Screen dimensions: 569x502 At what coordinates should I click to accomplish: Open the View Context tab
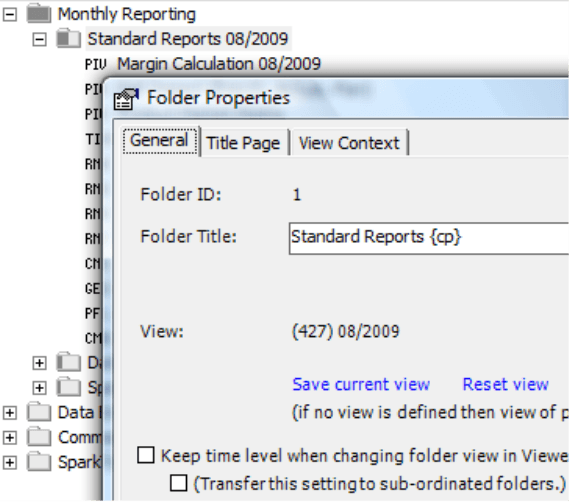tap(349, 143)
